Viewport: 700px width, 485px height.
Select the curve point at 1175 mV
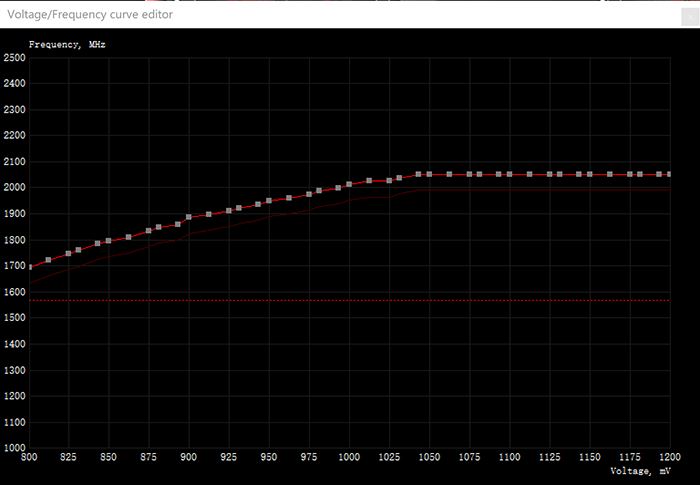pyautogui.click(x=629, y=174)
